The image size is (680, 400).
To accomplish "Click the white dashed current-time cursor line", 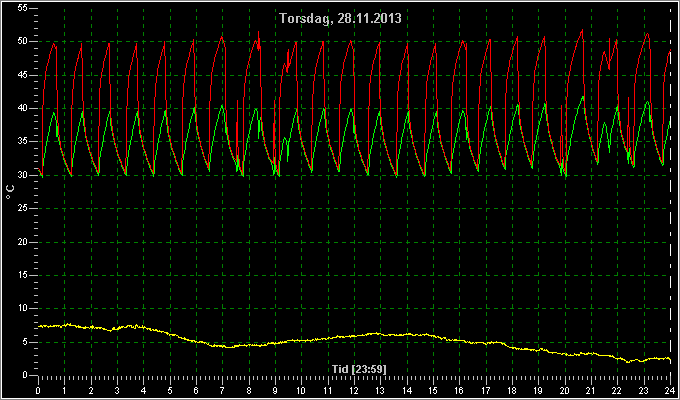I will 670,191.
